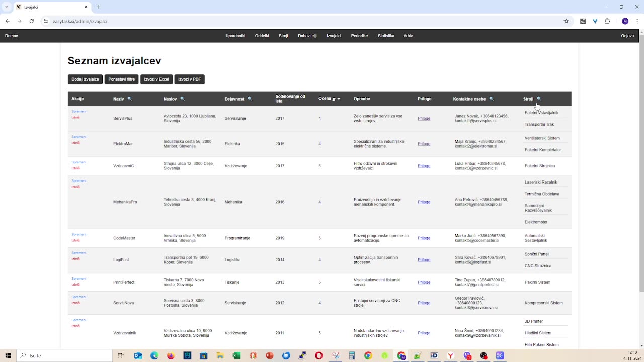Open the Dobavitelji menu
The height and width of the screenshot is (362, 644).
point(307,36)
